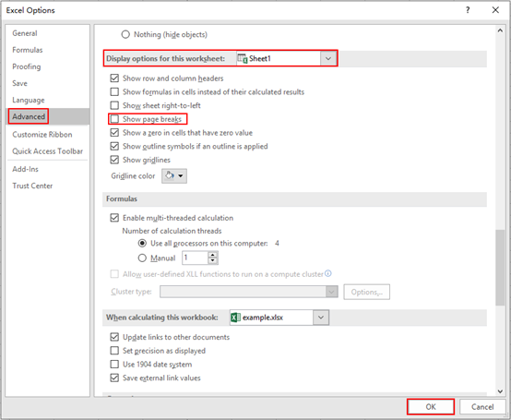Open the Trust Center category
Image resolution: width=511 pixels, height=420 pixels.
point(32,186)
